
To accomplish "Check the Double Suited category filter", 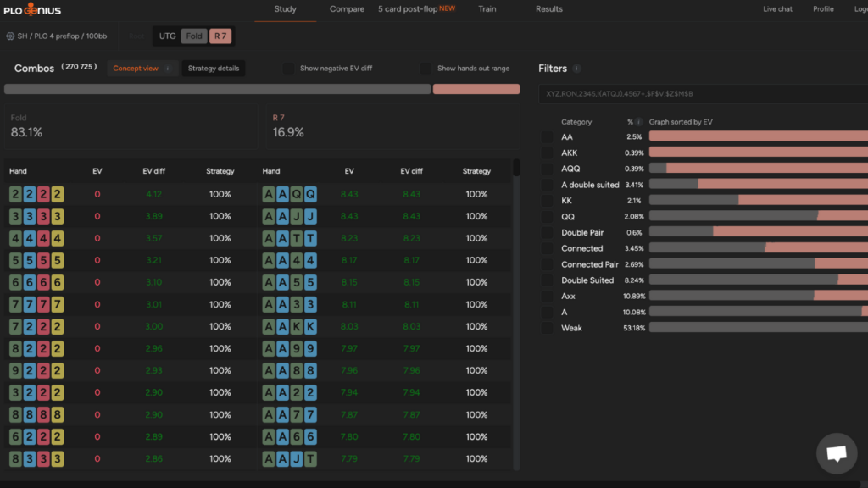I will 547,280.
